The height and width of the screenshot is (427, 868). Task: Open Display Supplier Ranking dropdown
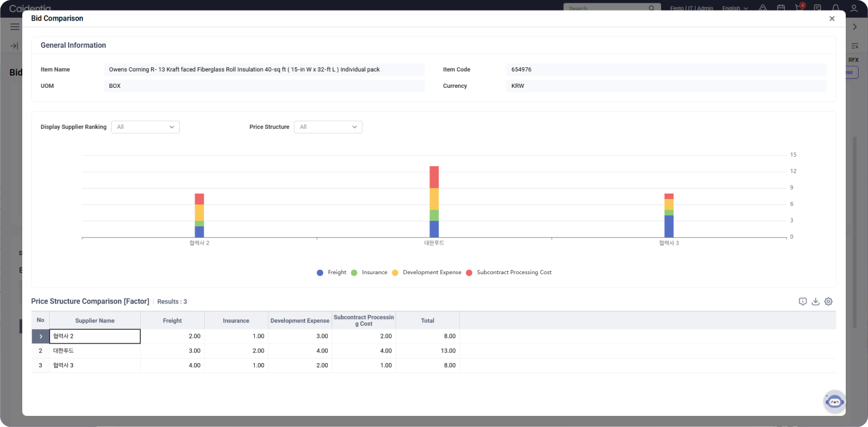point(145,127)
